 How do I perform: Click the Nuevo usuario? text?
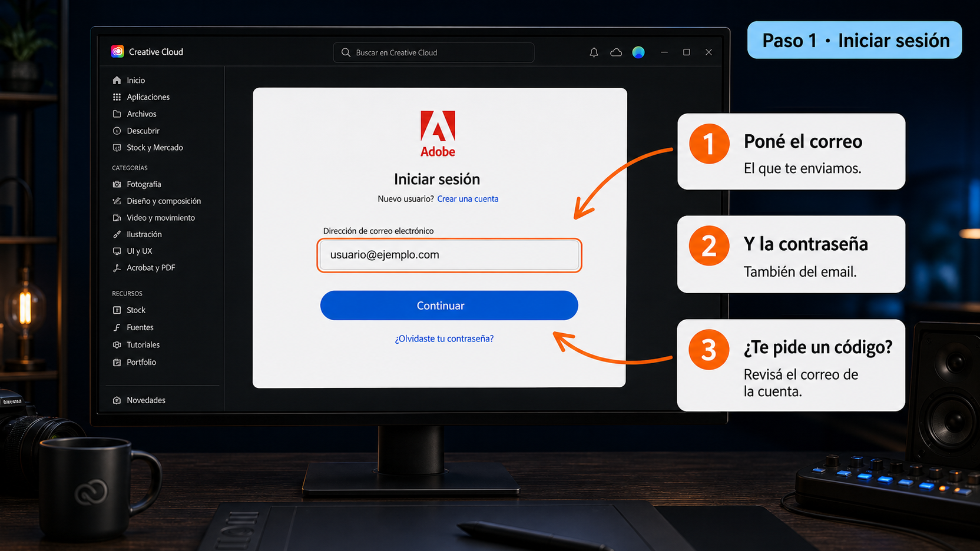[406, 199]
